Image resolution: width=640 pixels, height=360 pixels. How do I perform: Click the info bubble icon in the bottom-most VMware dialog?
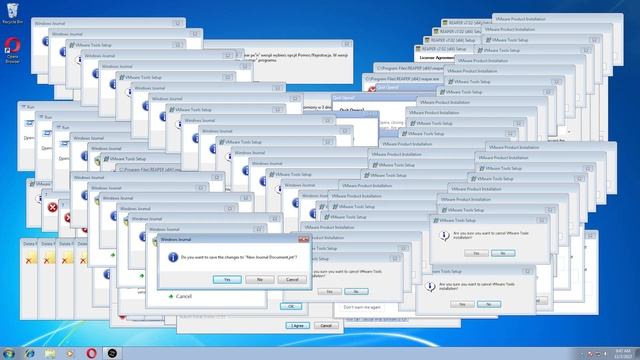coord(430,287)
